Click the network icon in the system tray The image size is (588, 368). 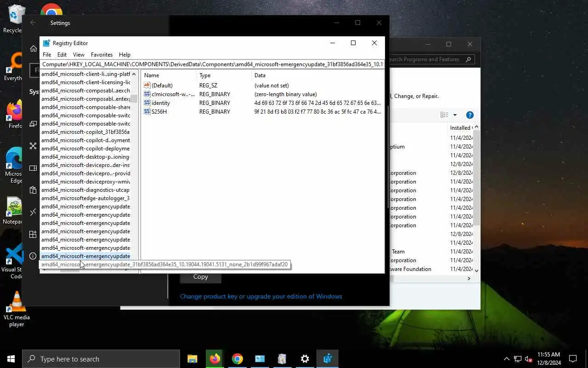coord(518,359)
